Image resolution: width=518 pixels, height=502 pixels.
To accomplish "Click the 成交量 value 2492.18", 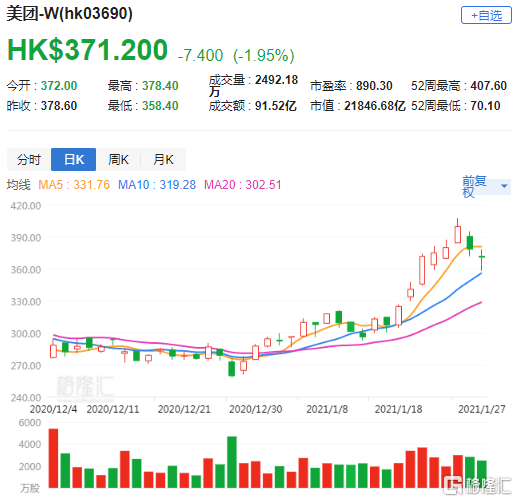I will [276, 80].
